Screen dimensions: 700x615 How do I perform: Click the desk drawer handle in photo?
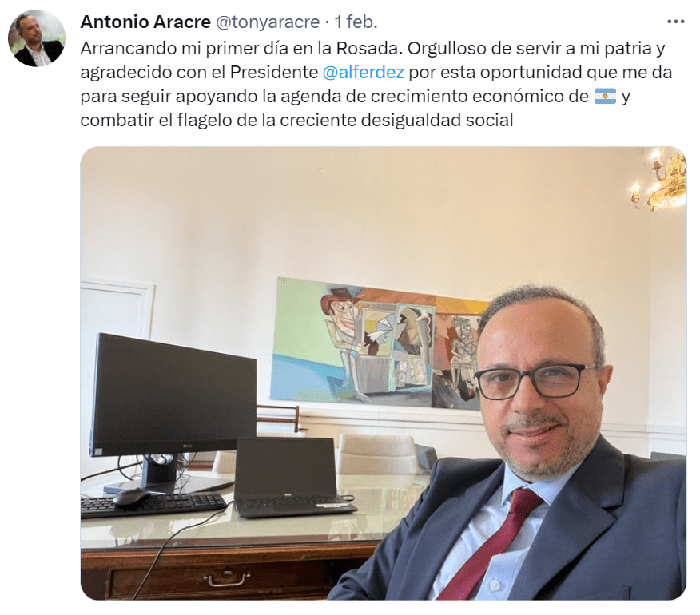click(x=227, y=579)
